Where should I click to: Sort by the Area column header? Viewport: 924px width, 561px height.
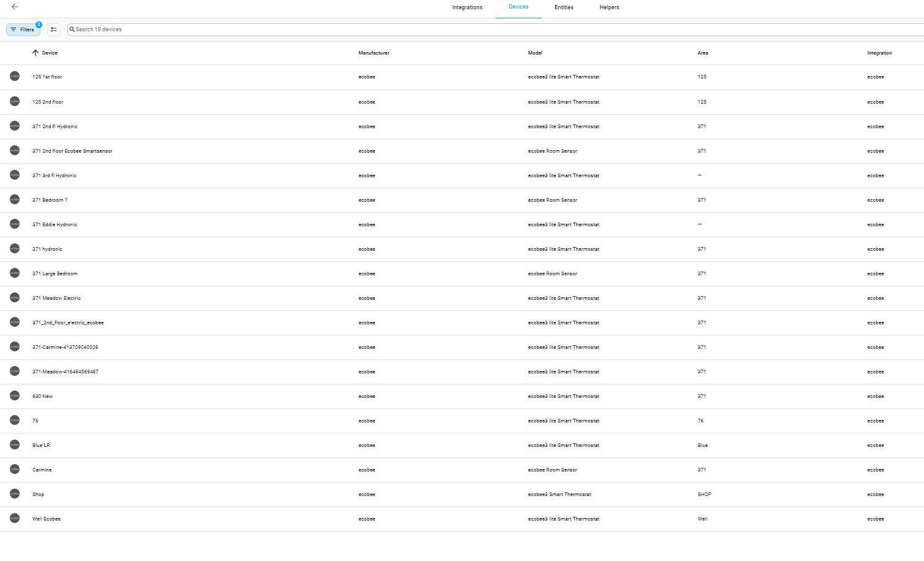point(703,53)
